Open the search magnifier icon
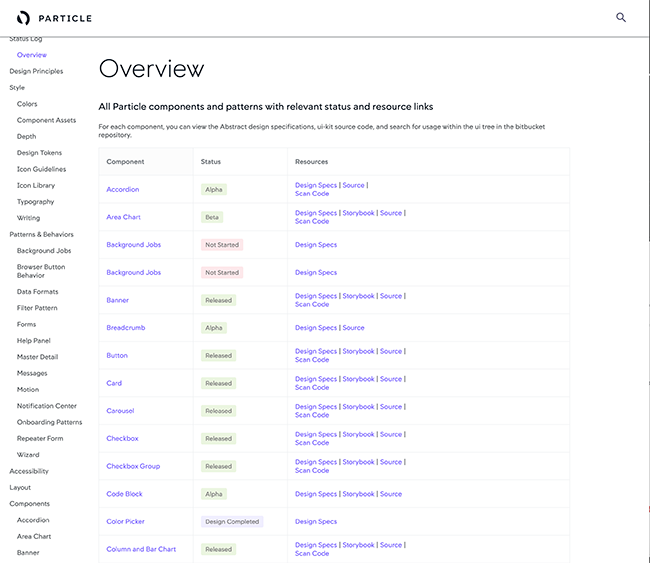Image resolution: width=650 pixels, height=563 pixels. (x=621, y=17)
